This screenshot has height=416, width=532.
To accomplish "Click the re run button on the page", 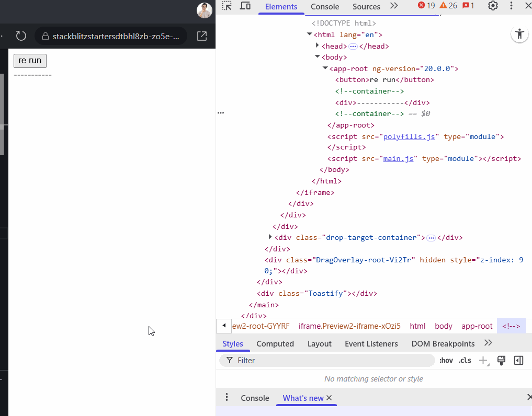I will [30, 61].
